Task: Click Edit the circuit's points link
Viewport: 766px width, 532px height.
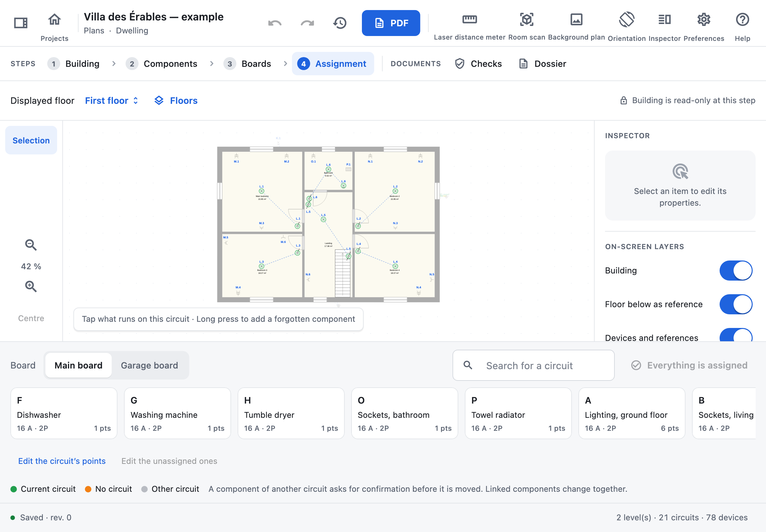Action: [62, 461]
